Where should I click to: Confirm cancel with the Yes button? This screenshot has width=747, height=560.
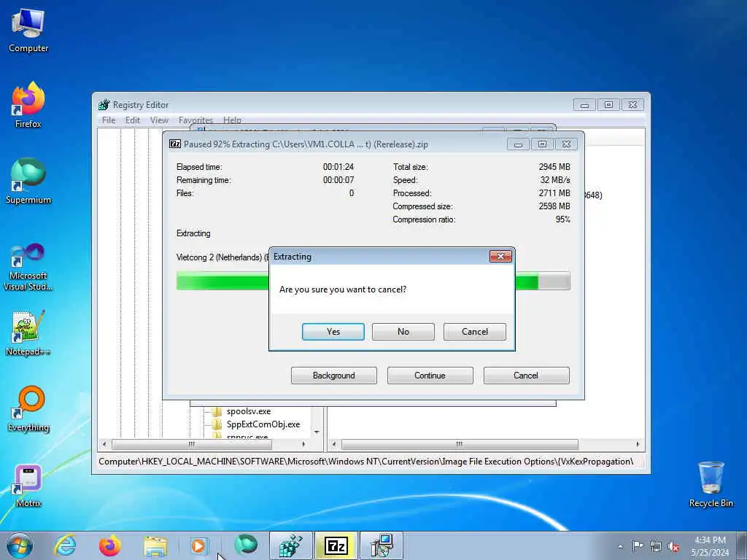click(333, 332)
